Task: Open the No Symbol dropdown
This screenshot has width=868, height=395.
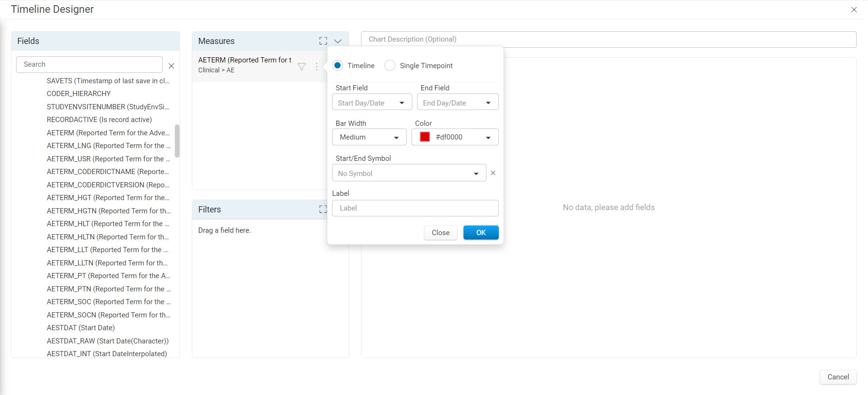Action: click(409, 173)
